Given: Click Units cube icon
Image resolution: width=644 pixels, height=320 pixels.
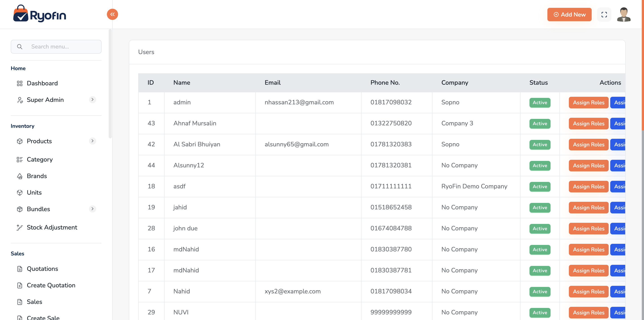Looking at the screenshot, I should [x=20, y=193].
